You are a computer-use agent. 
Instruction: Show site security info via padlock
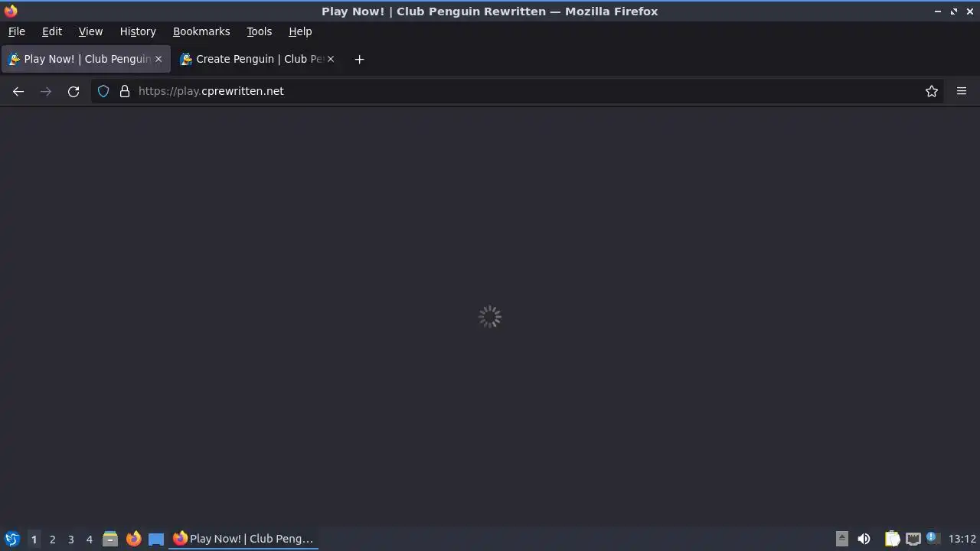click(x=125, y=91)
